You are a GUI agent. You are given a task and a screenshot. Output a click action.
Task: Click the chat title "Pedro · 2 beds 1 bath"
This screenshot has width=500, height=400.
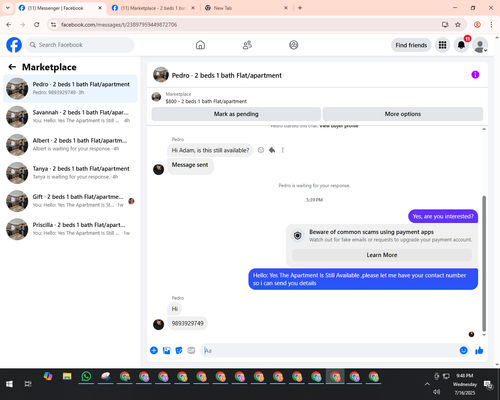click(227, 76)
